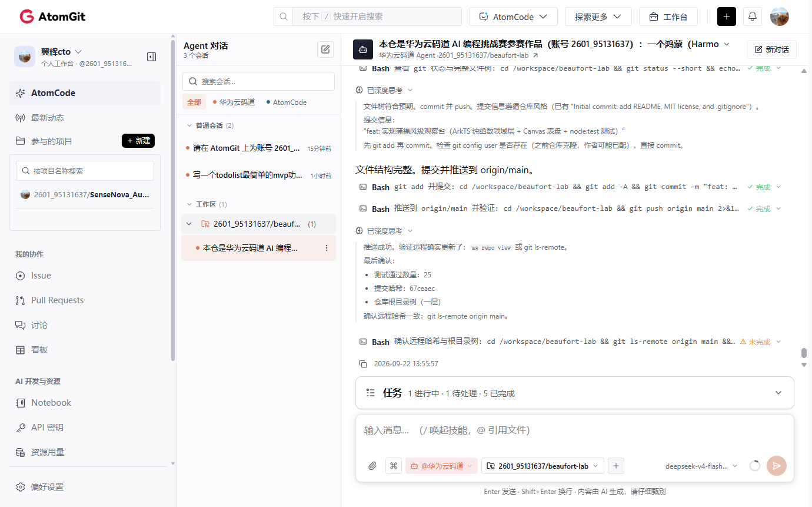
Task: Click the loading spinner indicator in composer
Action: 755,466
